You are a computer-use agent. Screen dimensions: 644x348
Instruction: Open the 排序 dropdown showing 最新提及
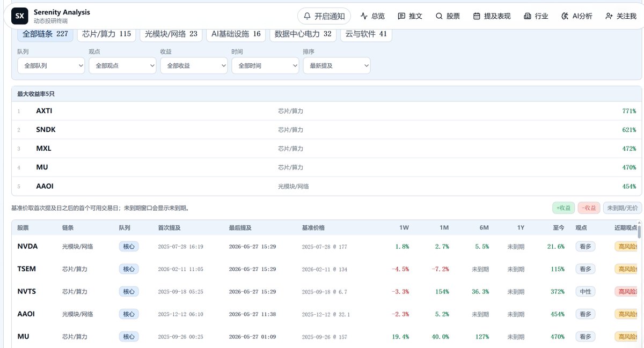336,65
